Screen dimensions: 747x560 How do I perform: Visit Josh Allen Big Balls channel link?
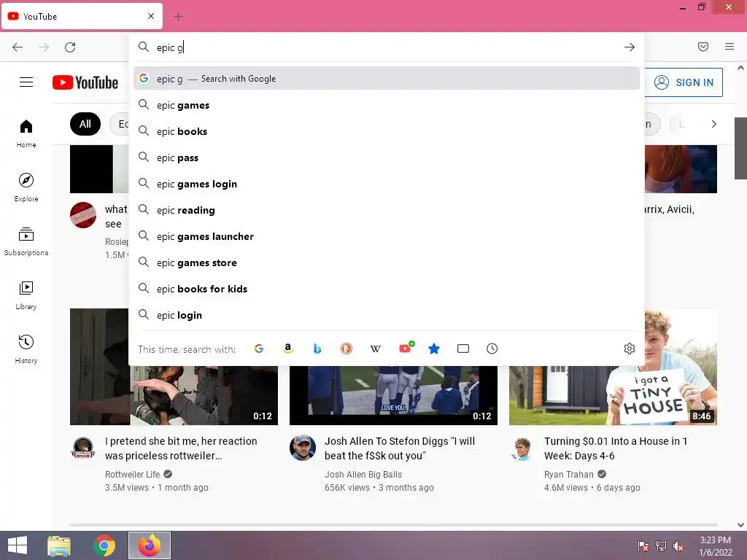tap(363, 474)
